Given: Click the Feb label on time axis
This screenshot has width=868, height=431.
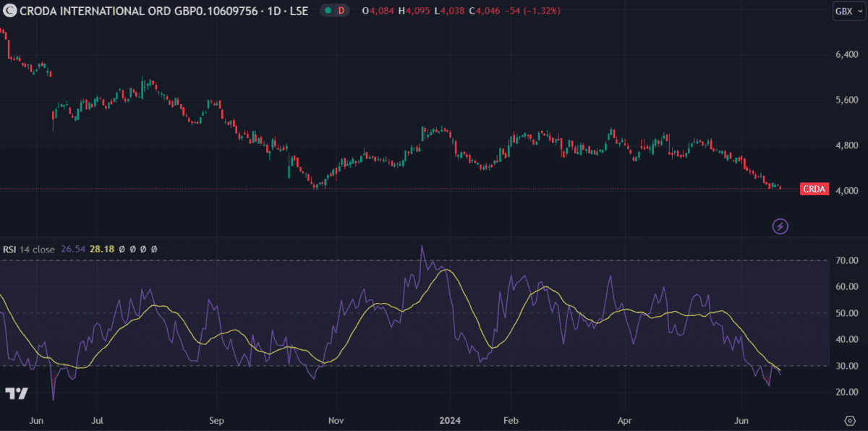Looking at the screenshot, I should click(x=511, y=420).
